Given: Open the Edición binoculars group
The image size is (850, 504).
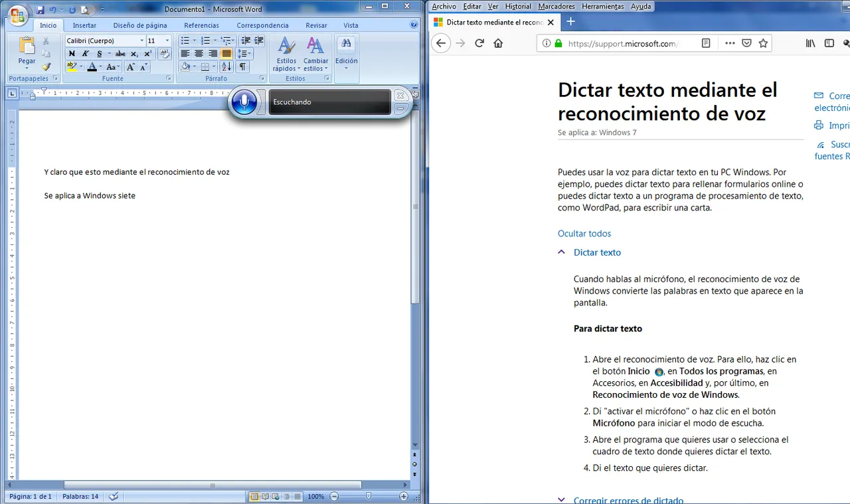Looking at the screenshot, I should click(x=346, y=54).
